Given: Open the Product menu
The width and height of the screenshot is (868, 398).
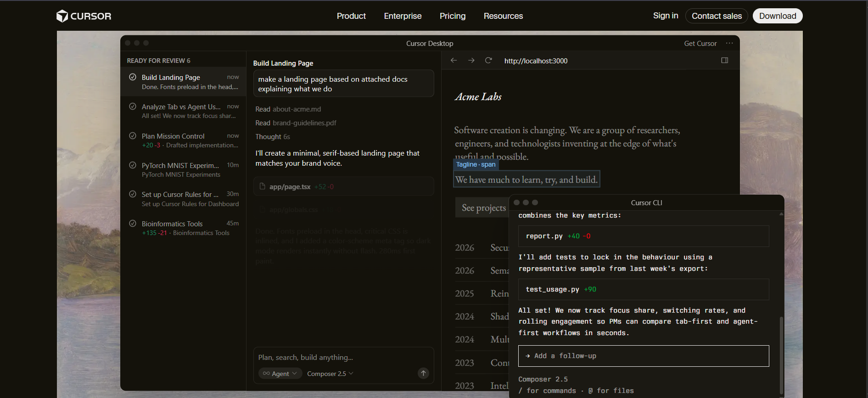Looking at the screenshot, I should coord(351,16).
